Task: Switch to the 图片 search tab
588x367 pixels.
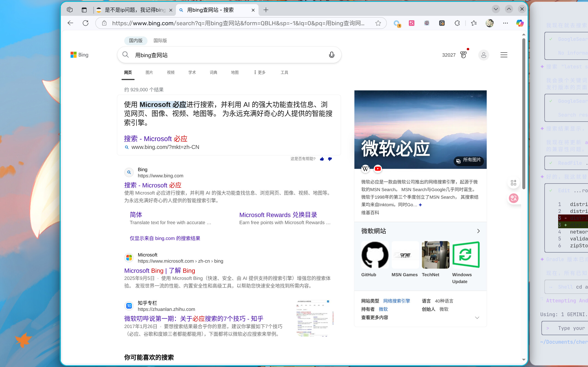Action: [149, 72]
